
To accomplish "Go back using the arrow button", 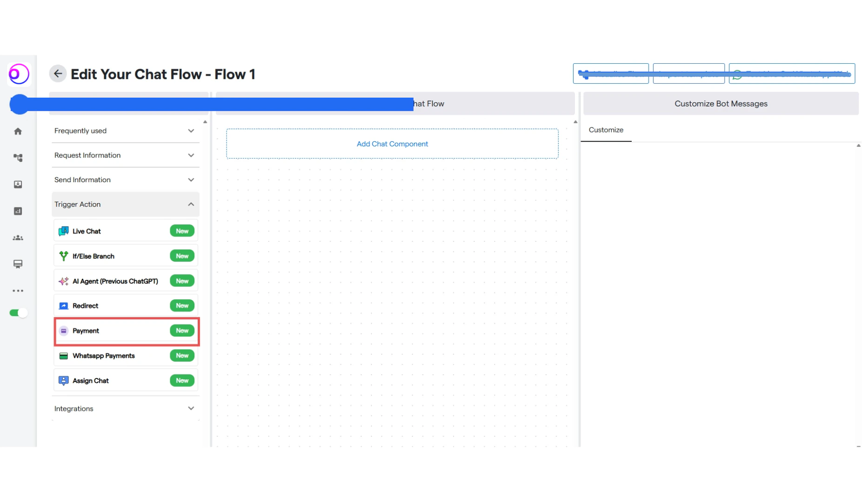I will click(x=58, y=73).
